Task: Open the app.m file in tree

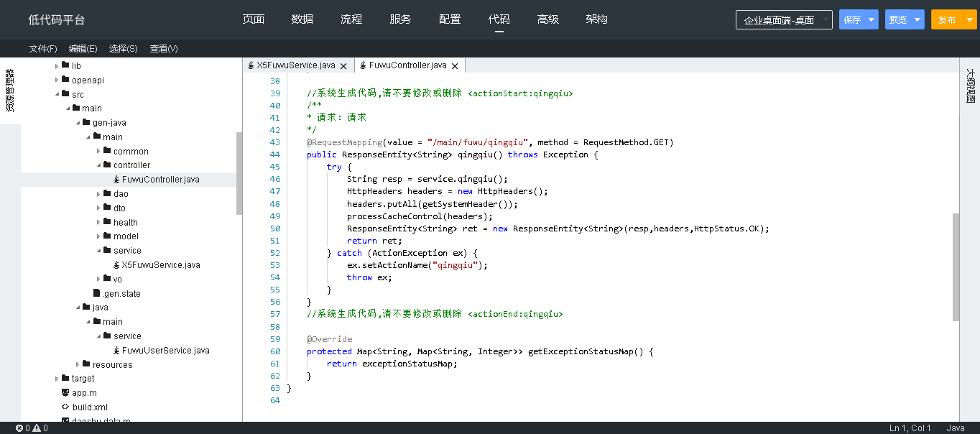Action: (84, 393)
